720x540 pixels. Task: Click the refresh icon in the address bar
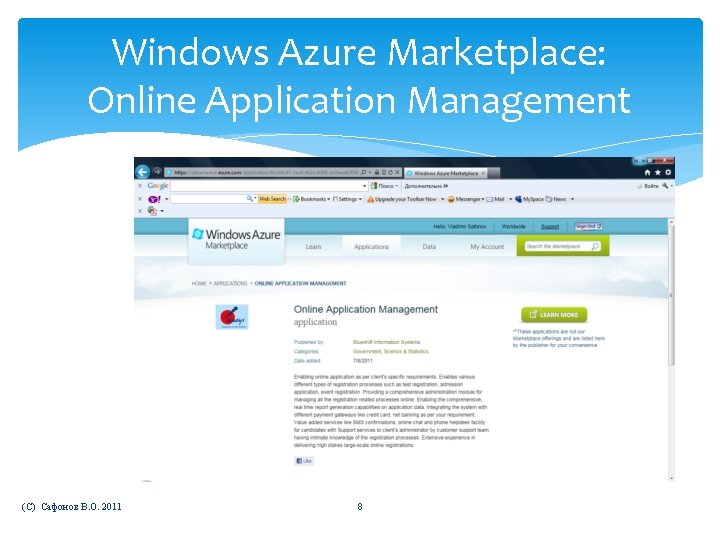[390, 172]
